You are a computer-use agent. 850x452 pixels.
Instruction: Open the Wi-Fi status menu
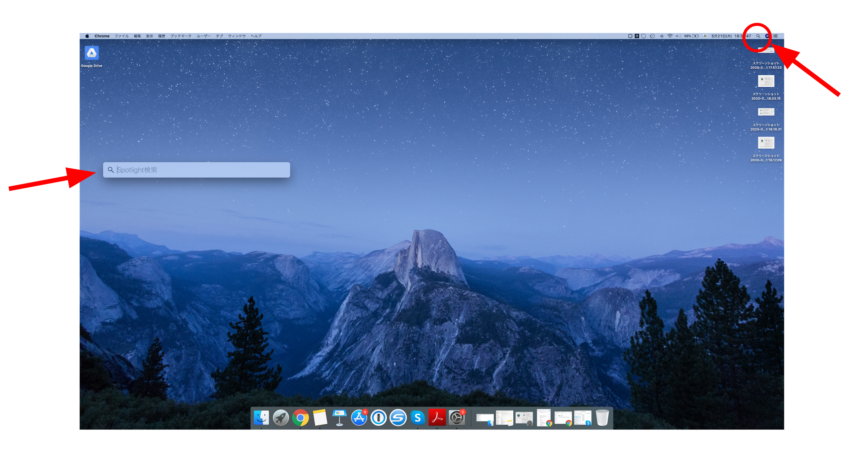pyautogui.click(x=670, y=36)
